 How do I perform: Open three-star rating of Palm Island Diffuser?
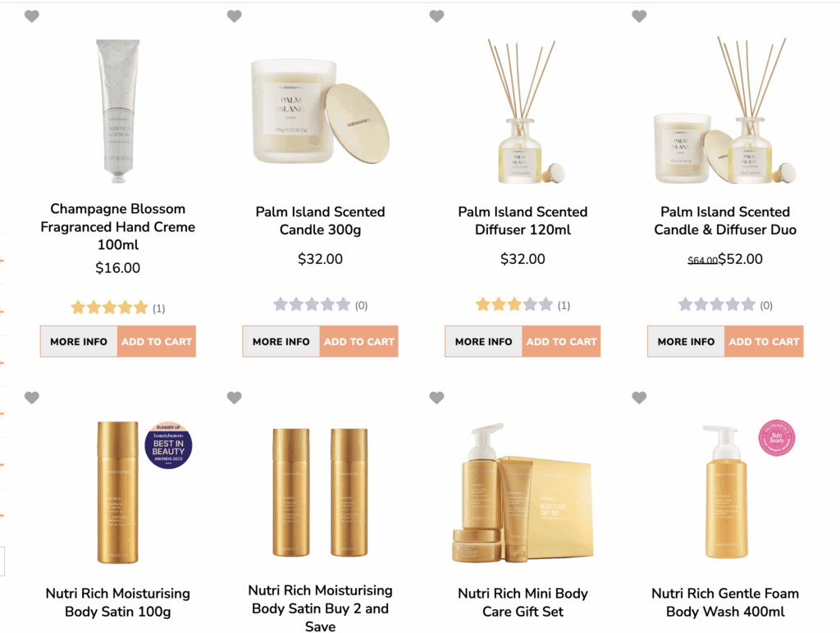click(514, 305)
